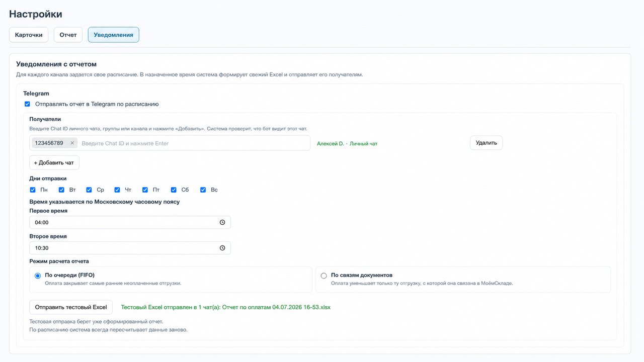The width and height of the screenshot is (644, 362).
Task: Uncheck the Сб day checkbox
Action: pos(174,190)
